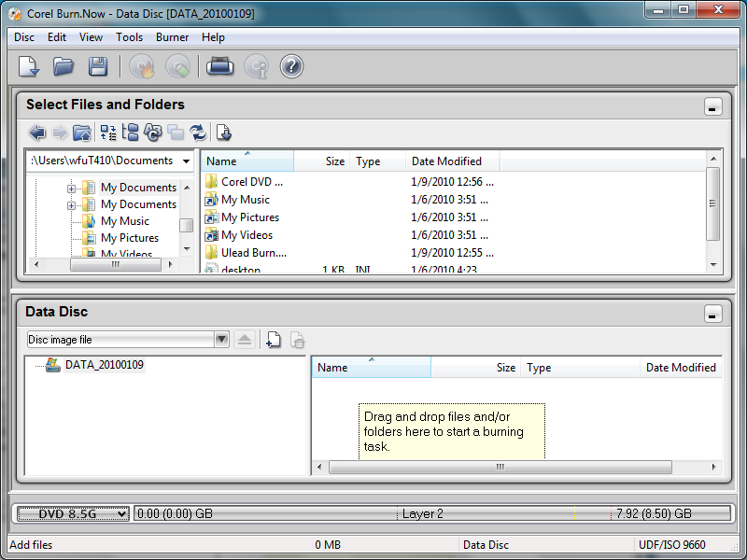Viewport: 747px width, 560px height.
Task: Open help with the question mark icon
Action: click(x=291, y=66)
